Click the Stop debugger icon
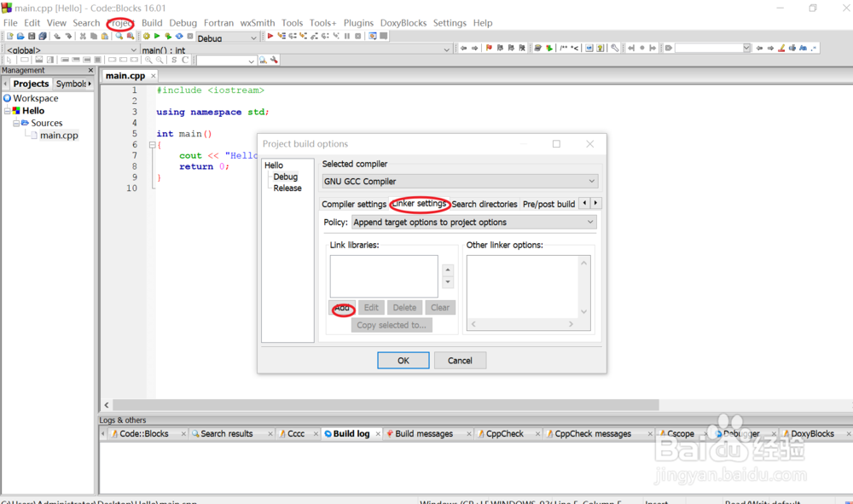 (x=358, y=36)
